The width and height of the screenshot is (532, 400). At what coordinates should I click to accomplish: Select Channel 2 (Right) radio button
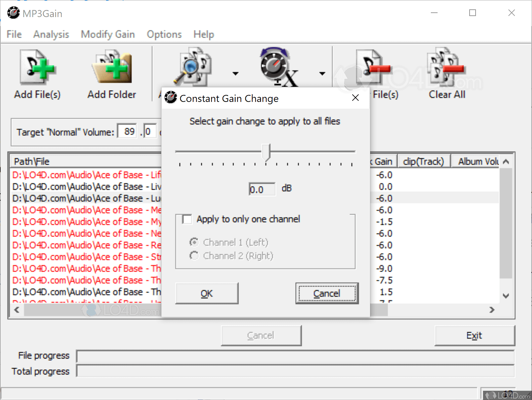[194, 256]
